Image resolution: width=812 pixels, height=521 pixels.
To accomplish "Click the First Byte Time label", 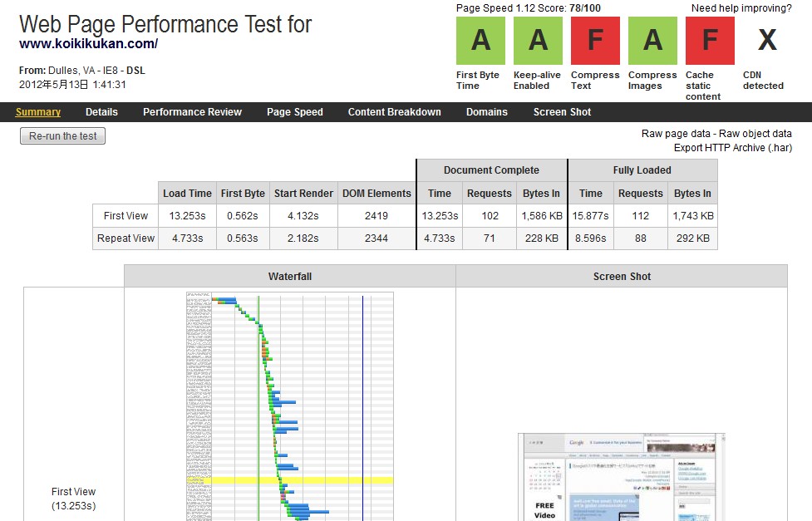I will [x=477, y=81].
